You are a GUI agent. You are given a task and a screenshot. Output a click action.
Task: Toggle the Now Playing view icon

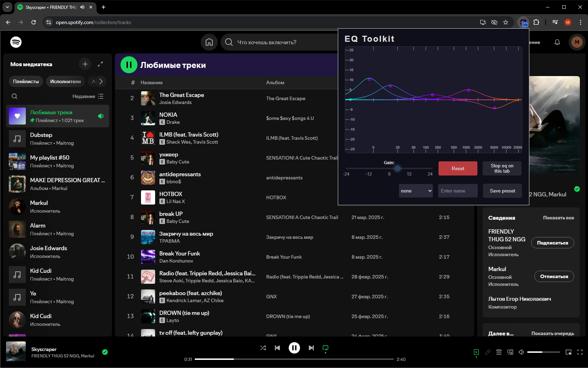(476, 352)
